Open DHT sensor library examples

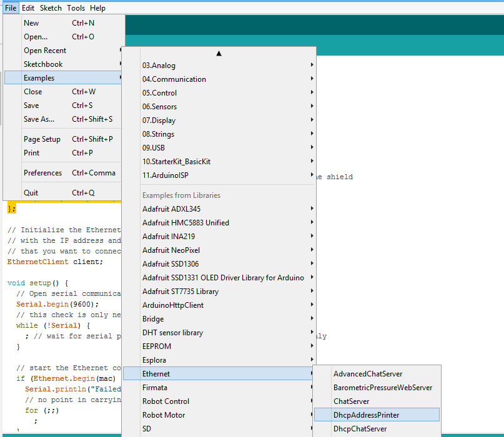coord(219,333)
